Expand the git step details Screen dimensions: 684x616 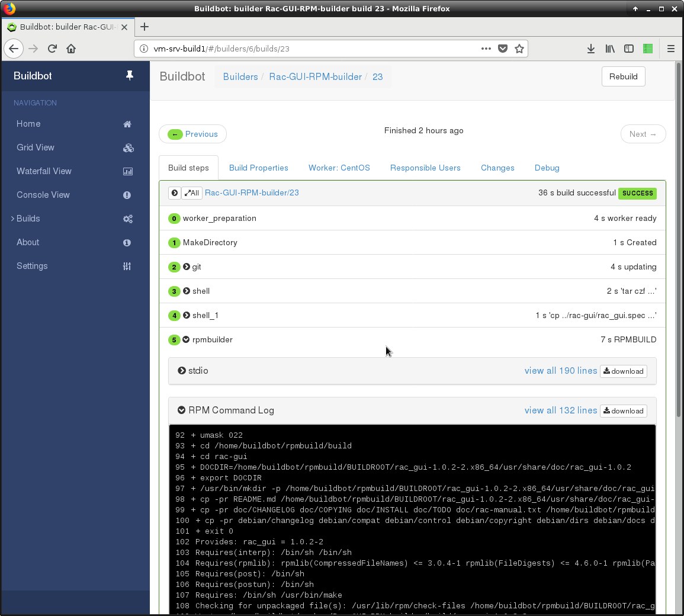[x=187, y=267]
